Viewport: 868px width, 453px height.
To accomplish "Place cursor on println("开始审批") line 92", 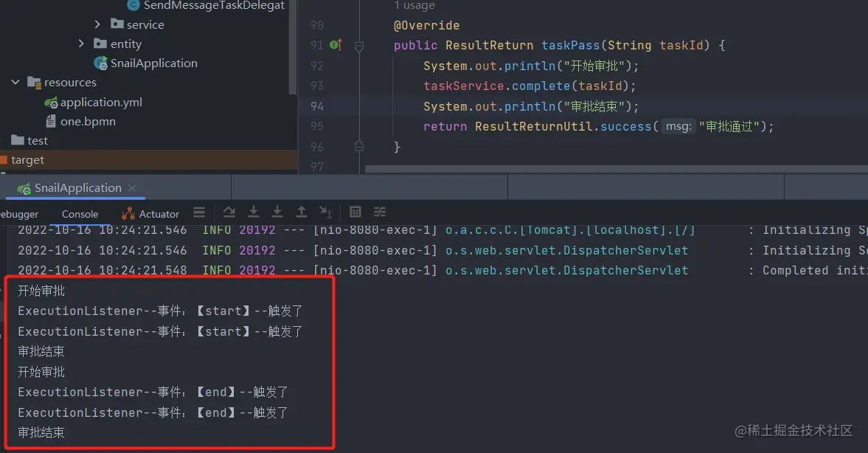I will [531, 66].
